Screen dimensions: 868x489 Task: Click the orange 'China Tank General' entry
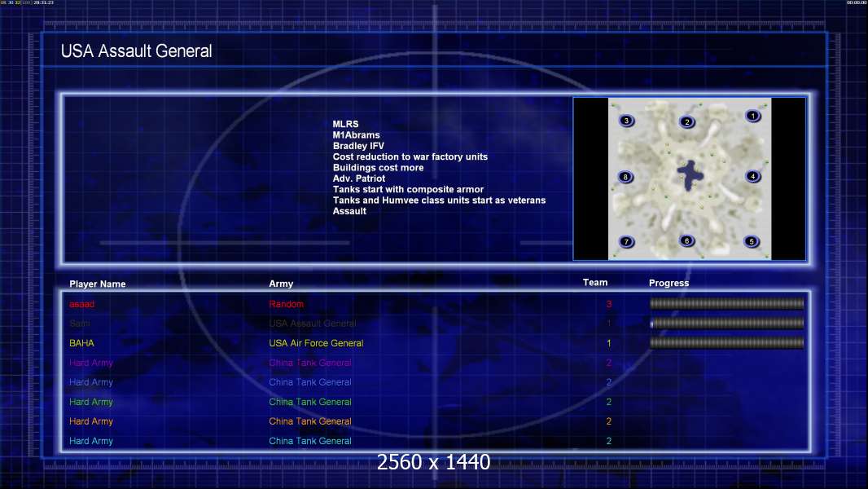coord(310,421)
